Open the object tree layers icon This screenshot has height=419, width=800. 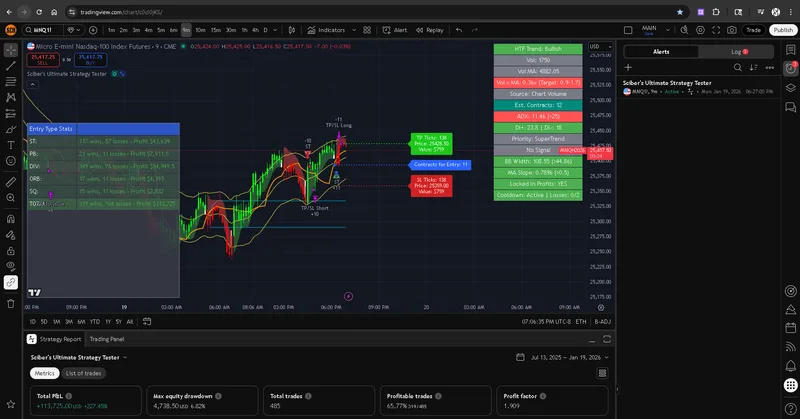(x=790, y=87)
